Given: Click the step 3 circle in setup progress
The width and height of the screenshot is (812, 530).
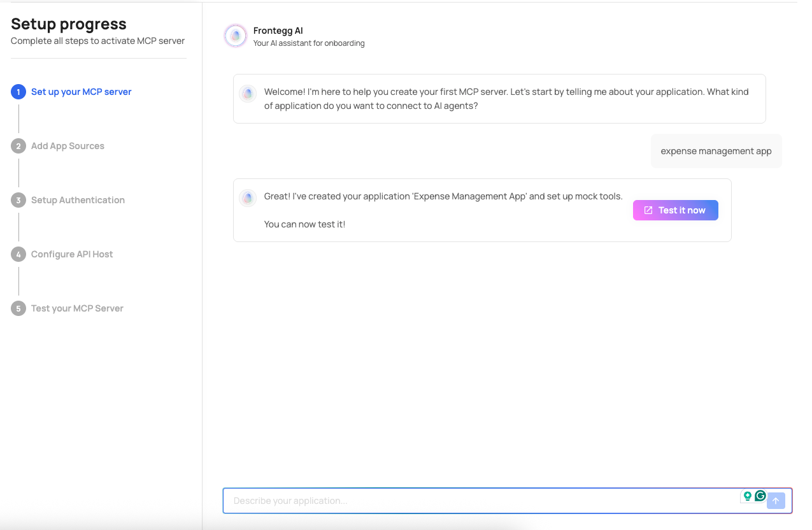Looking at the screenshot, I should click(x=19, y=199).
